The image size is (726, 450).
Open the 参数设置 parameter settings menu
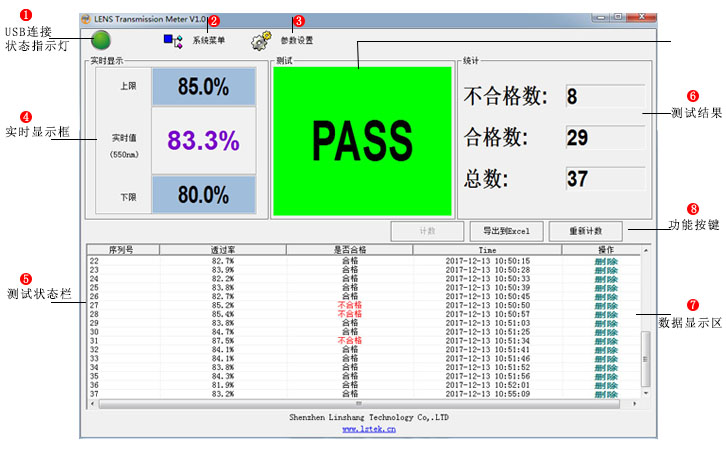click(x=296, y=41)
